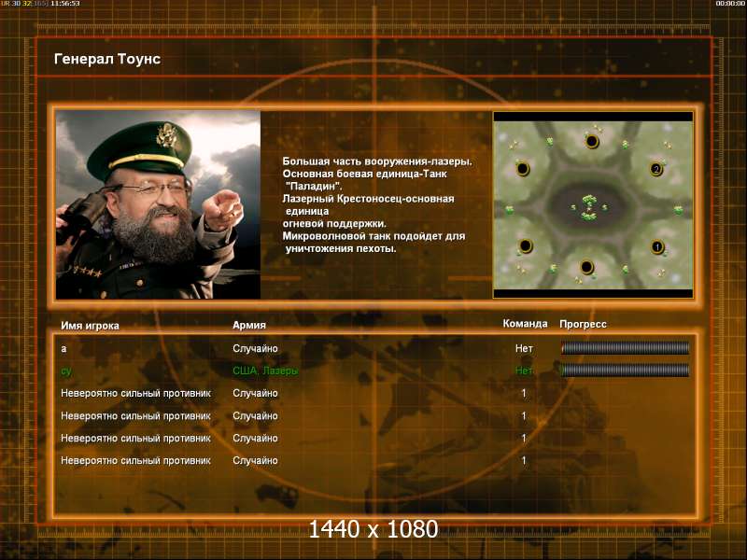The image size is (747, 560).
Task: Click white 'Нет' team value for player a
Action: pos(524,348)
